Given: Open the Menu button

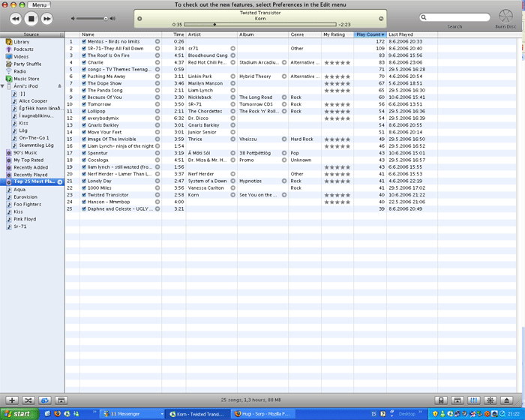Looking at the screenshot, I should click(x=40, y=5).
